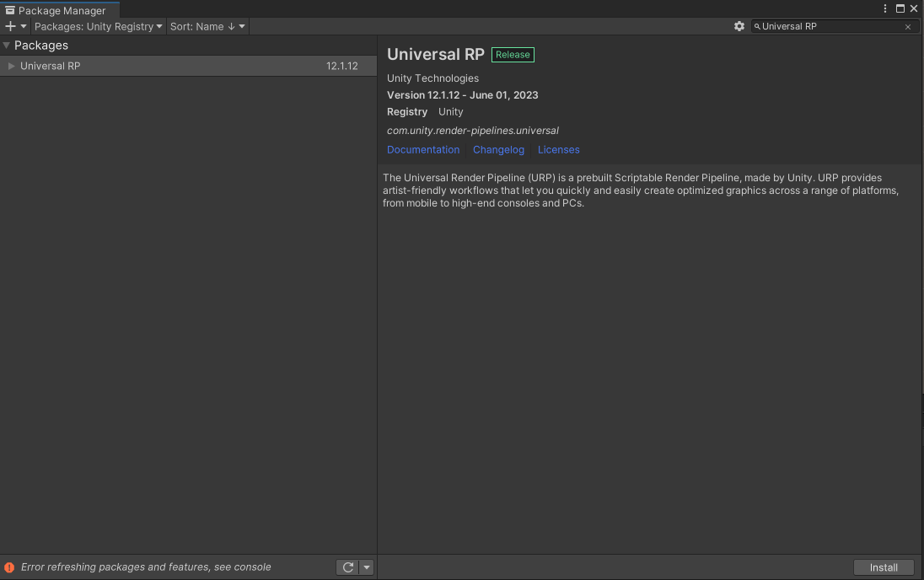Install the Universal RP package
This screenshot has width=924, height=580.
click(884, 567)
